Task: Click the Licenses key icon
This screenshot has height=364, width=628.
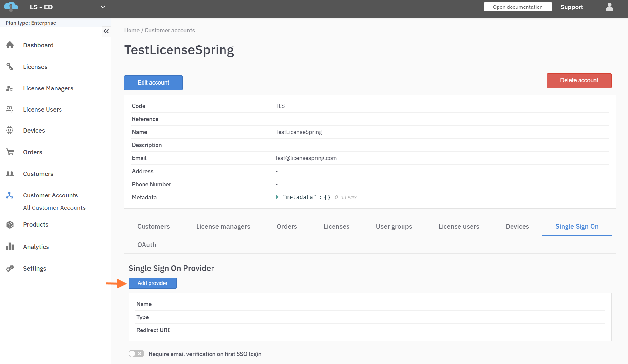Action: pyautogui.click(x=10, y=67)
